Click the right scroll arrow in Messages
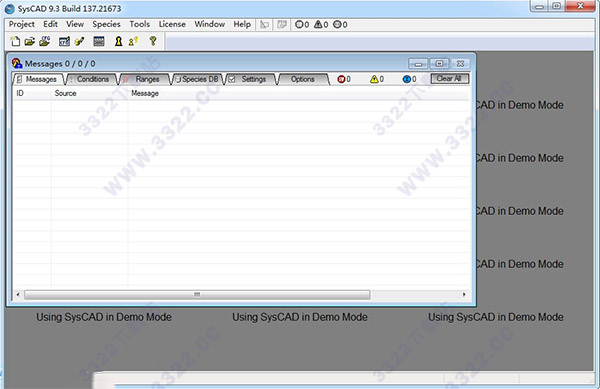The image size is (600, 389). click(464, 295)
